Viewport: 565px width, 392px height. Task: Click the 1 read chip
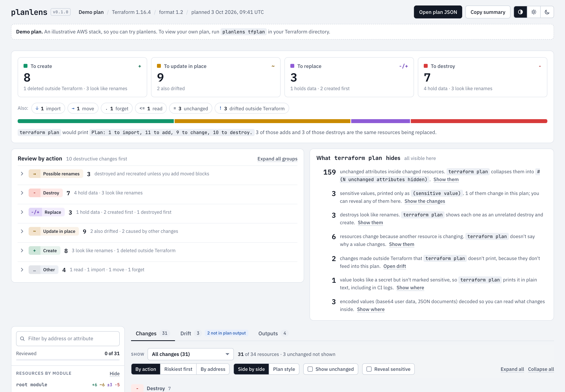151,108
